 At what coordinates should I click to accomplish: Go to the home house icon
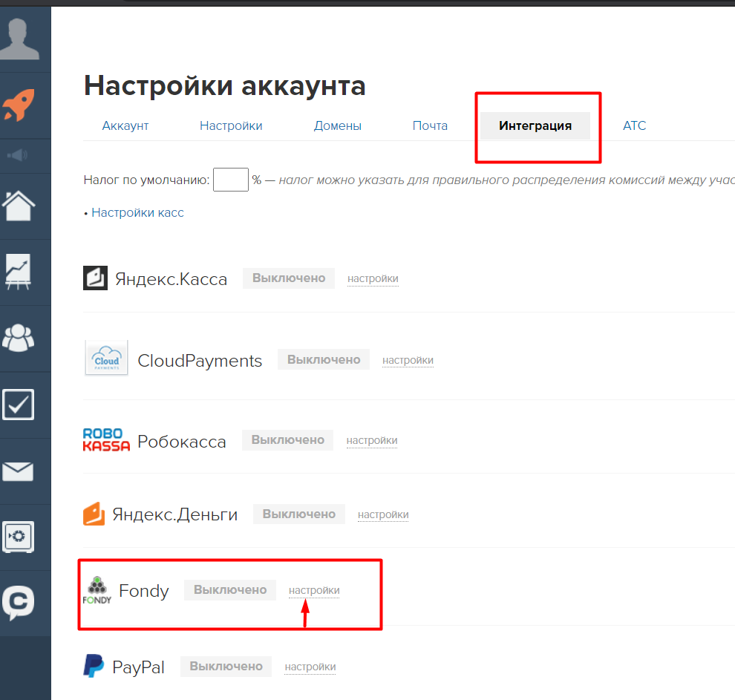(x=19, y=206)
